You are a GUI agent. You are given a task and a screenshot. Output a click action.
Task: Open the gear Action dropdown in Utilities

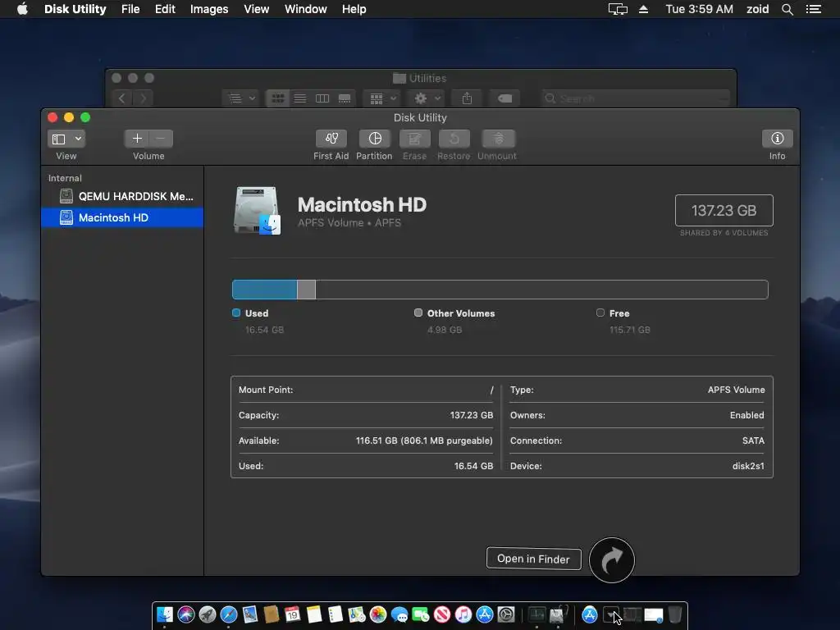pos(427,98)
